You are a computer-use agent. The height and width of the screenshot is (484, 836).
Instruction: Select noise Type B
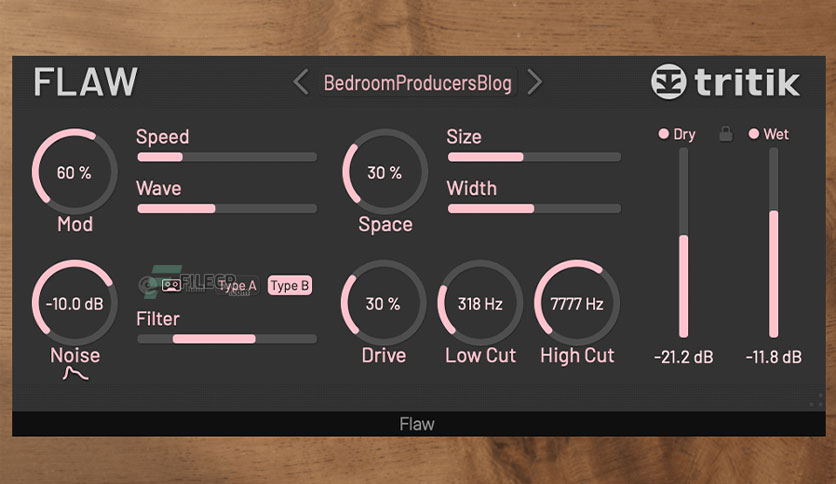point(290,286)
